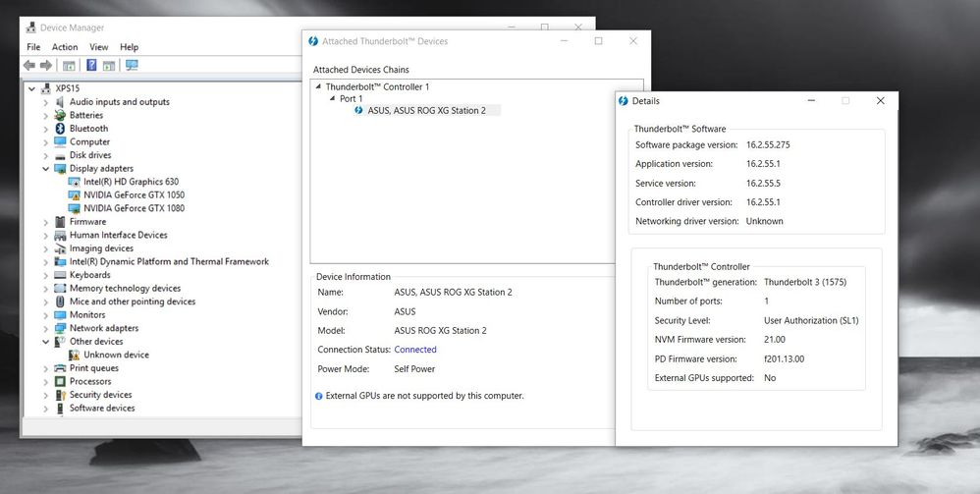This screenshot has width=980, height=494.
Task: Select the Disk drives category icon
Action: [60, 155]
